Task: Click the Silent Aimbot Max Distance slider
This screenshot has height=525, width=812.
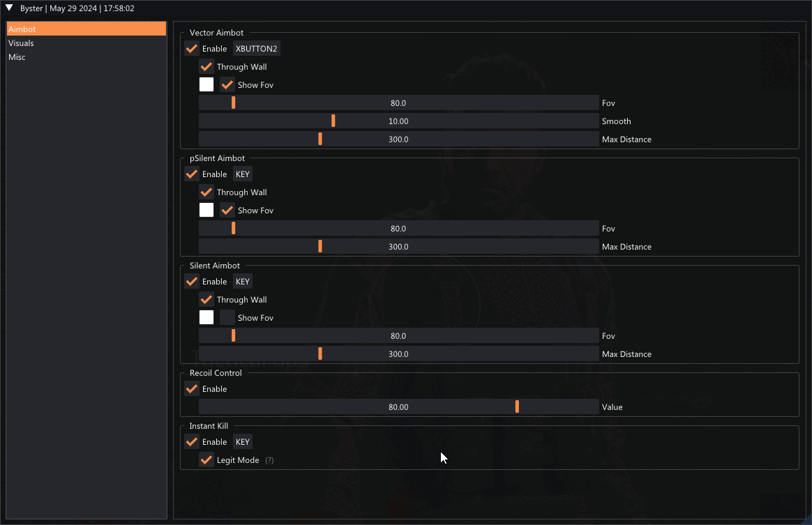Action: tap(399, 353)
